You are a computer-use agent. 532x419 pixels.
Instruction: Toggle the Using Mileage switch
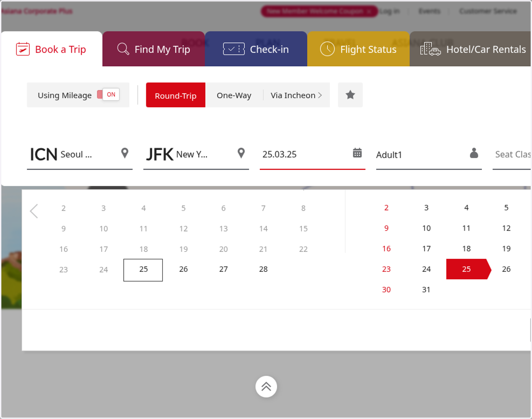click(109, 94)
